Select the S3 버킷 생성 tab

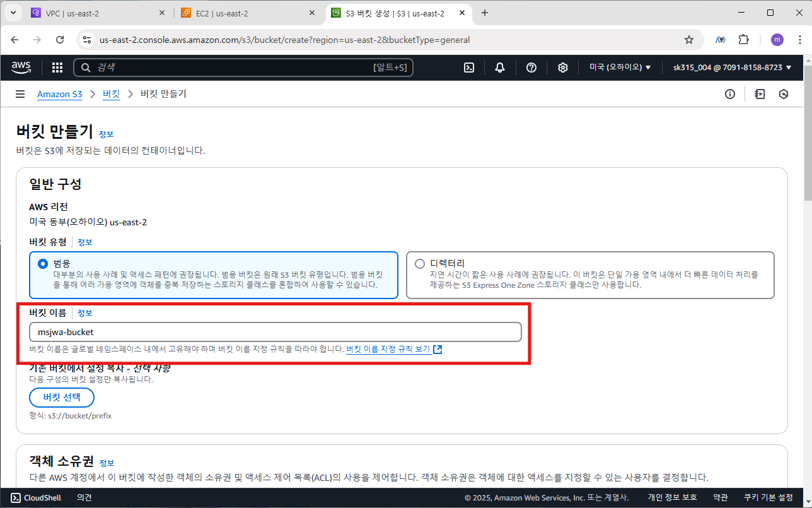pyautogui.click(x=398, y=13)
